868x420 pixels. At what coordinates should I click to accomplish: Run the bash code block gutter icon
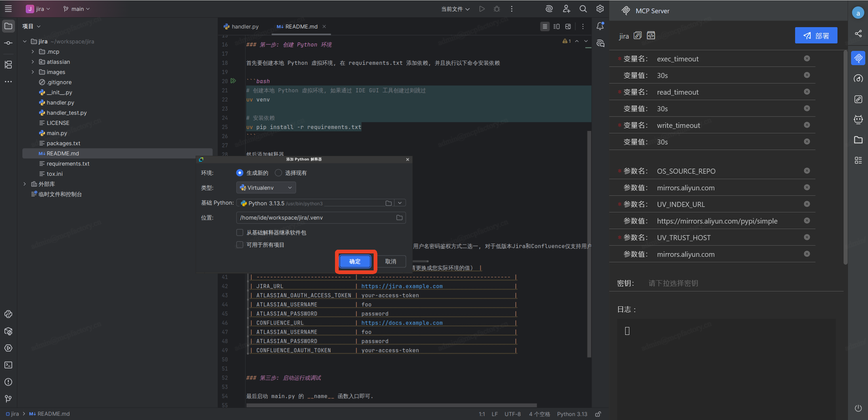tap(233, 81)
